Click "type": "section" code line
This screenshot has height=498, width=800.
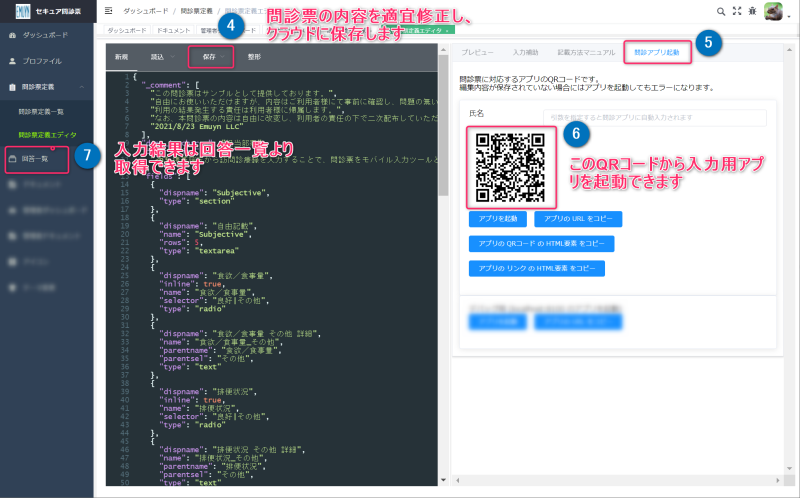point(196,202)
